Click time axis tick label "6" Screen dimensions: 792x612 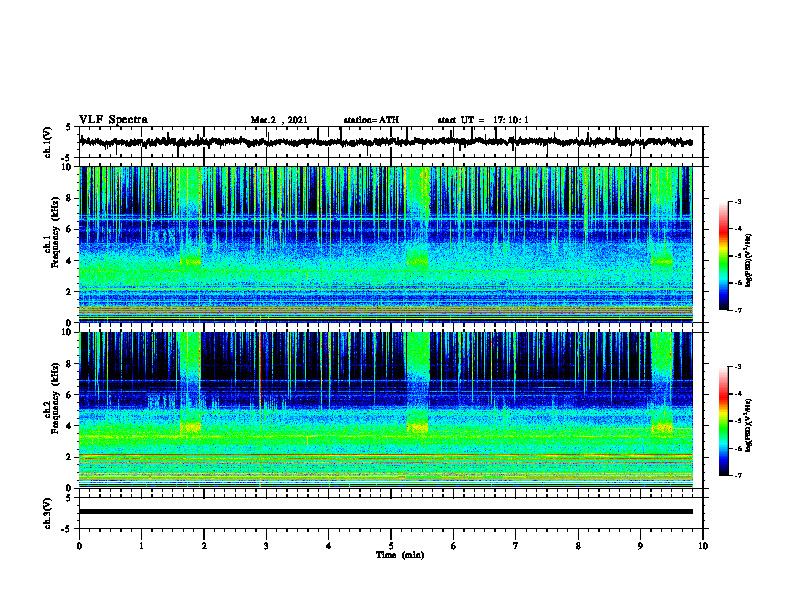(x=454, y=546)
